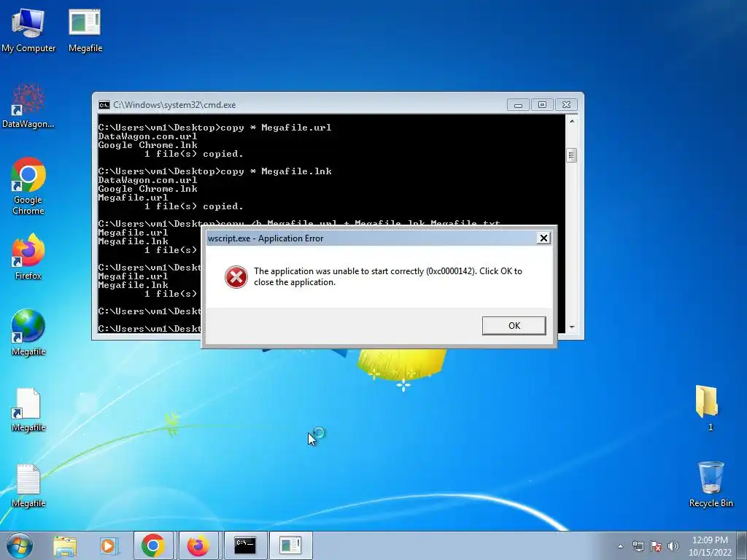Open Windows Media Player from the taskbar
747x560 pixels.
pyautogui.click(x=109, y=545)
